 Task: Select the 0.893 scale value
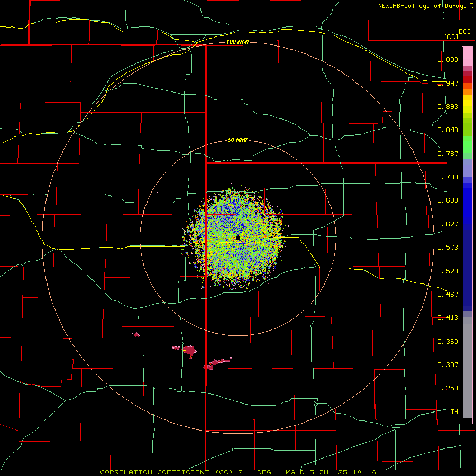448,106
